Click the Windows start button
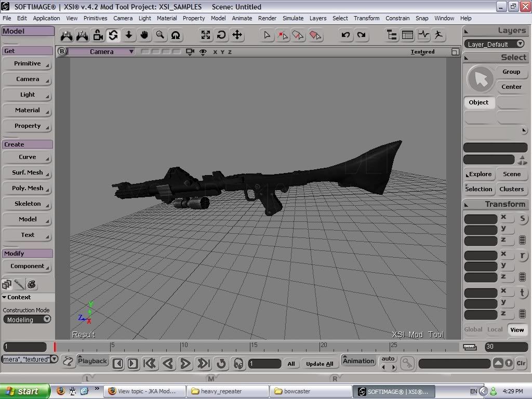The width and height of the screenshot is (532, 399). 24,391
